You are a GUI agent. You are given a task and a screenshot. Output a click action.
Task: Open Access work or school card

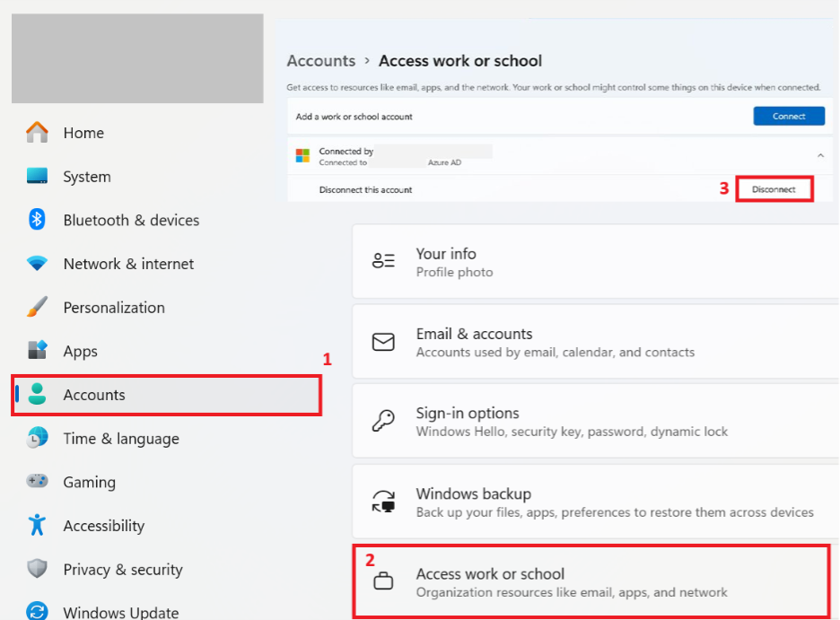[591, 581]
